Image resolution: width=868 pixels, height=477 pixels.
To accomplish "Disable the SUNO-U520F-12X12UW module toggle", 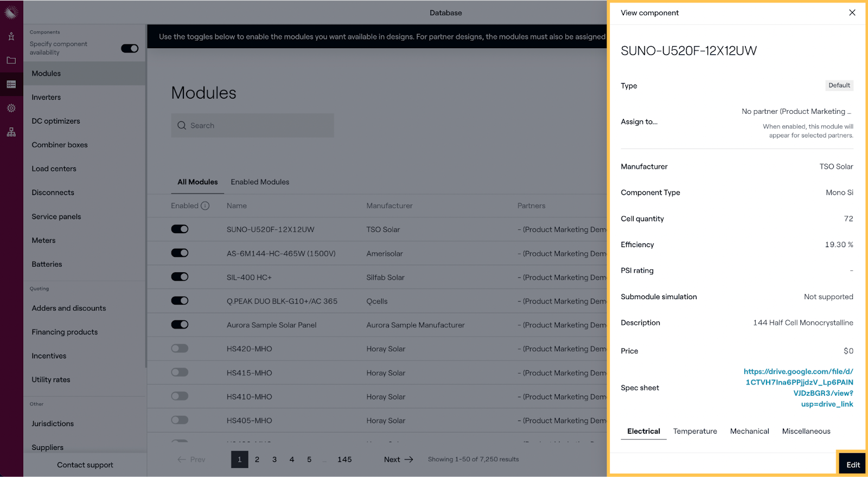I will 180,229.
